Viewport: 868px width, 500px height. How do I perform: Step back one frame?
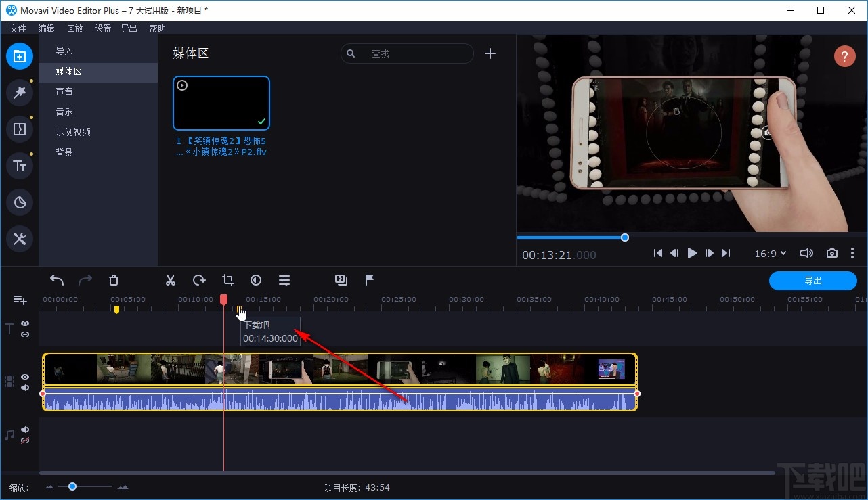674,253
